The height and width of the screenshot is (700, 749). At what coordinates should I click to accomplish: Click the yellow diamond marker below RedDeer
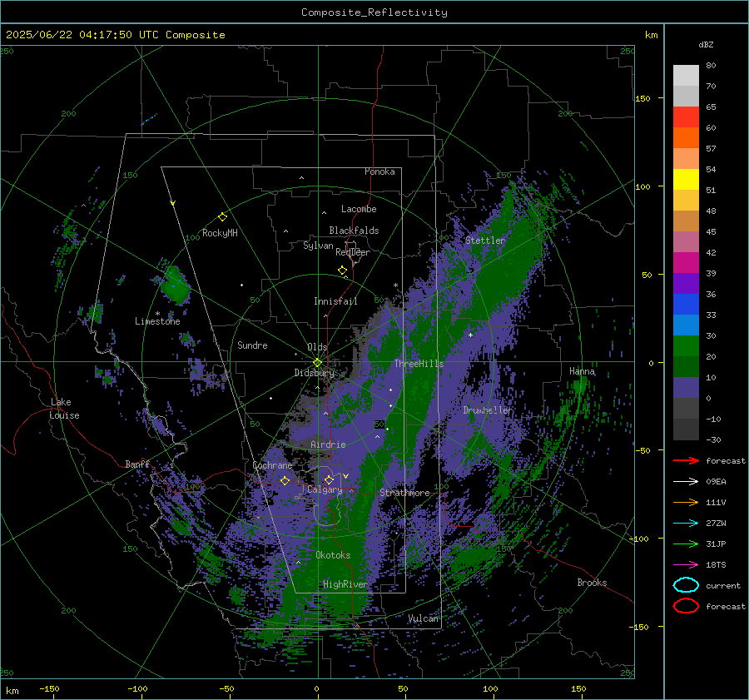342,271
